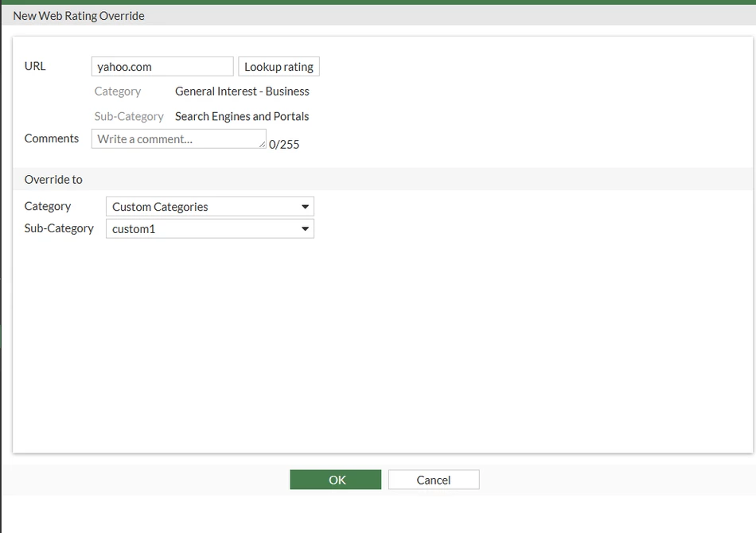
Task: Click the URL input field containing yahoo.com
Action: [162, 67]
